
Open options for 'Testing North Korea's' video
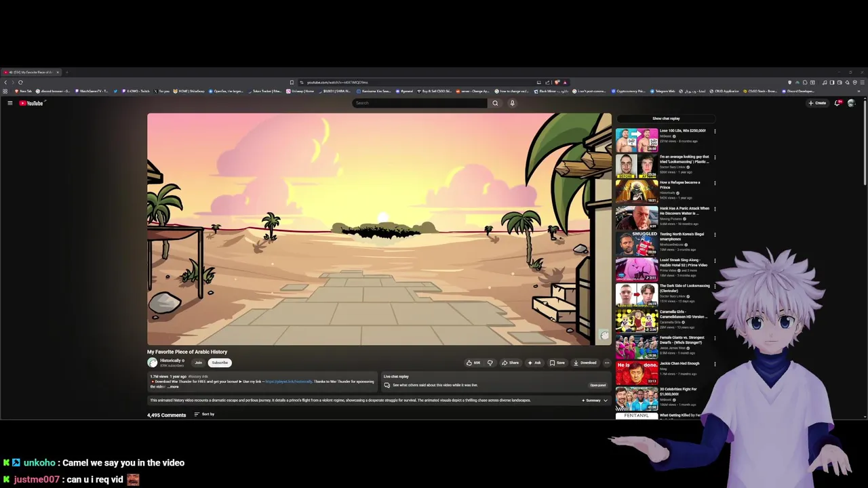tap(715, 235)
